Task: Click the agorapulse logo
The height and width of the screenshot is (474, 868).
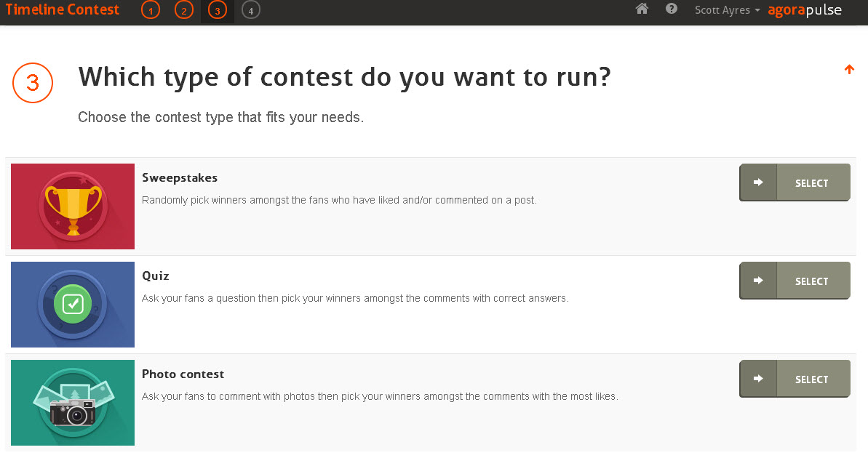Action: coord(805,11)
